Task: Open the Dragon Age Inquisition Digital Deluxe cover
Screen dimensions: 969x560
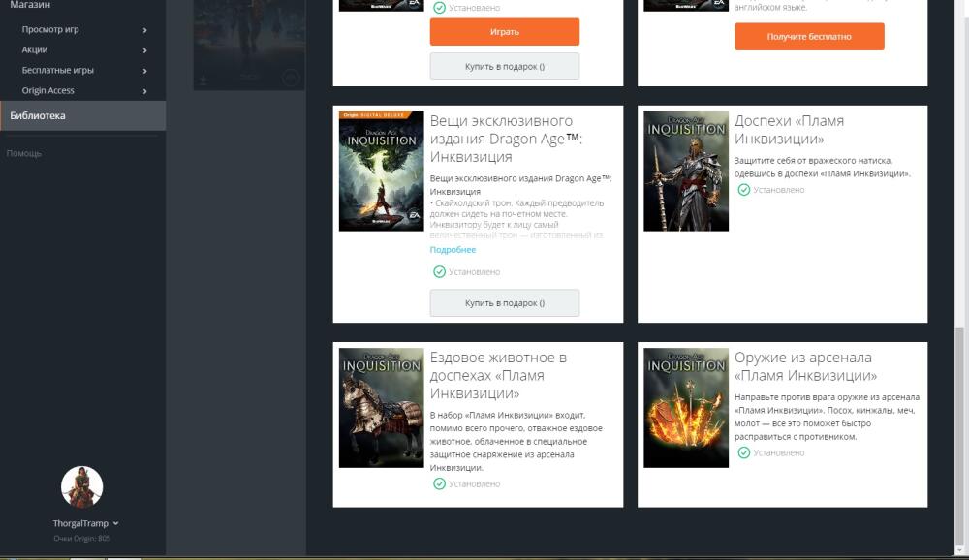Action: pyautogui.click(x=381, y=171)
